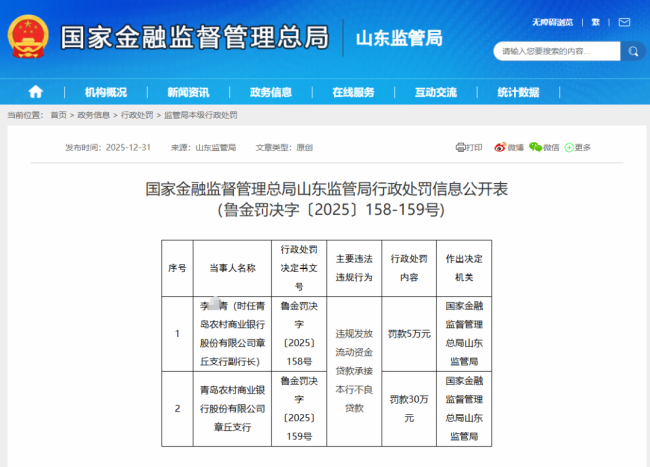Open the 机构概况 menu
This screenshot has width=650, height=467.
point(106,92)
